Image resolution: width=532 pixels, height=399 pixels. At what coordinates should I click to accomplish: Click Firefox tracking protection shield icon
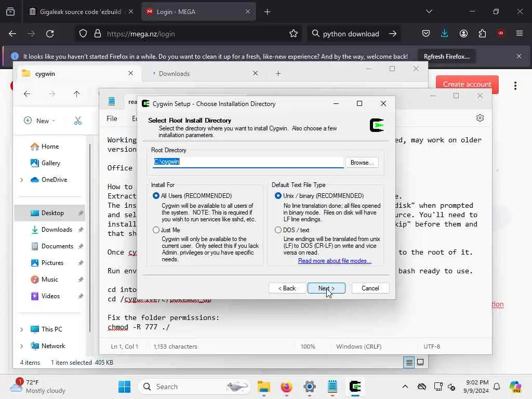coord(83,34)
